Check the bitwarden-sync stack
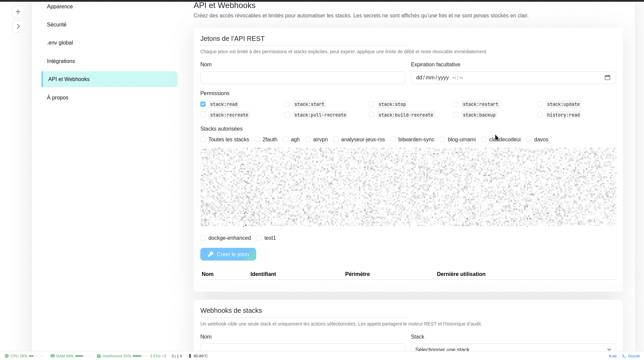644x360 pixels. click(x=393, y=139)
